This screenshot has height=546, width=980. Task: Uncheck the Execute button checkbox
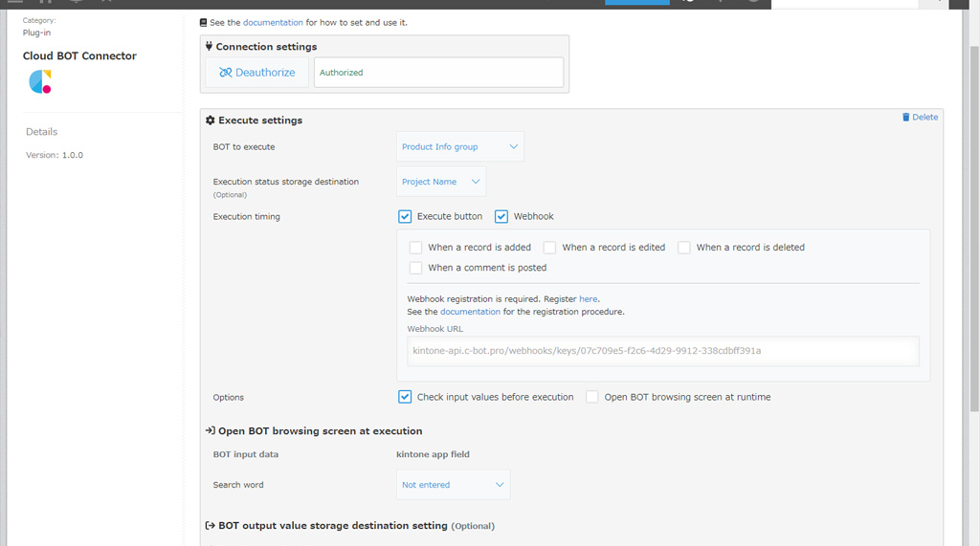pyautogui.click(x=405, y=216)
